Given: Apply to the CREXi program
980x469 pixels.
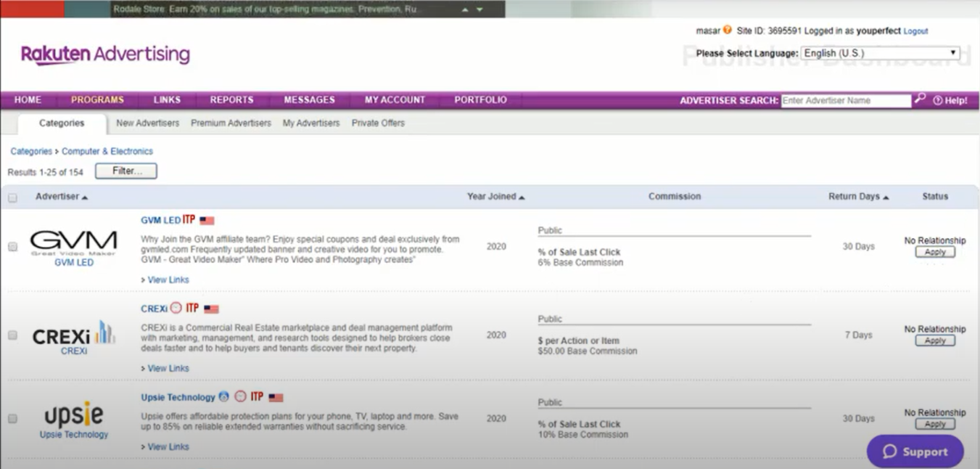Looking at the screenshot, I should coord(935,340).
